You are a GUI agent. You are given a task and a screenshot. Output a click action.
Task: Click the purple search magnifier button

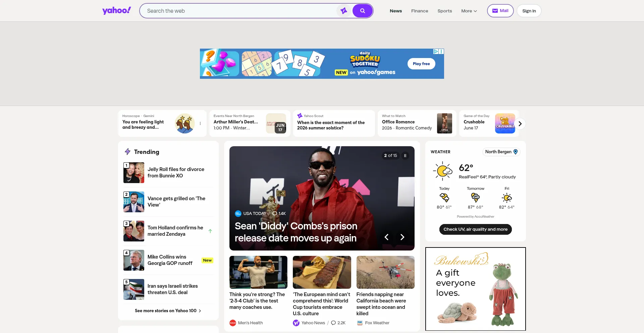click(x=363, y=11)
